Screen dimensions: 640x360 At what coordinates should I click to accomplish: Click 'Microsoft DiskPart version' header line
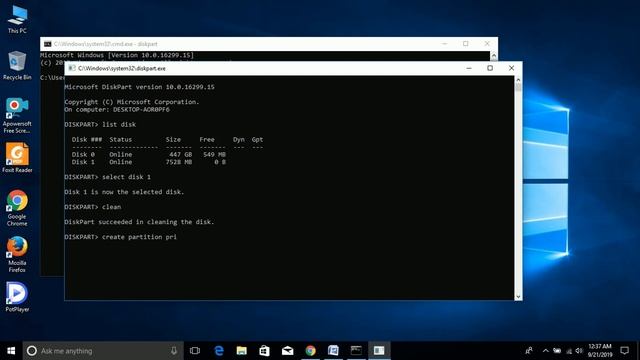click(139, 87)
